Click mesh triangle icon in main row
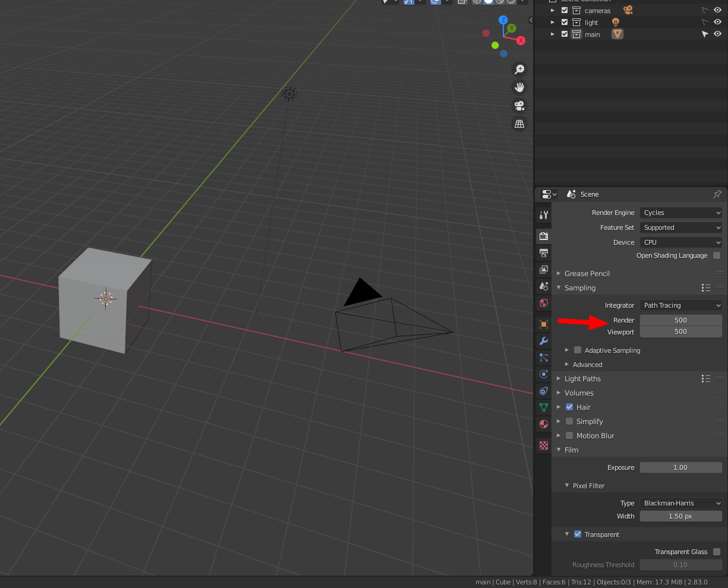 [x=617, y=34]
